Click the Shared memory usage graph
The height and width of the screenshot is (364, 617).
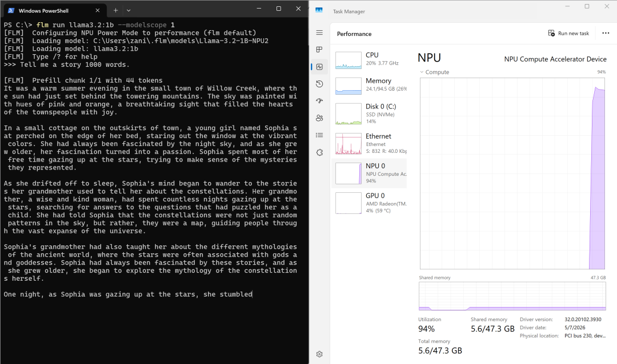point(512,296)
